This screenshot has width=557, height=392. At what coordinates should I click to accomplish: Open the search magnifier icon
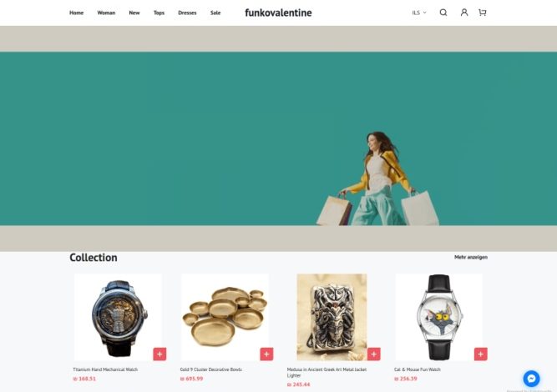coord(443,13)
